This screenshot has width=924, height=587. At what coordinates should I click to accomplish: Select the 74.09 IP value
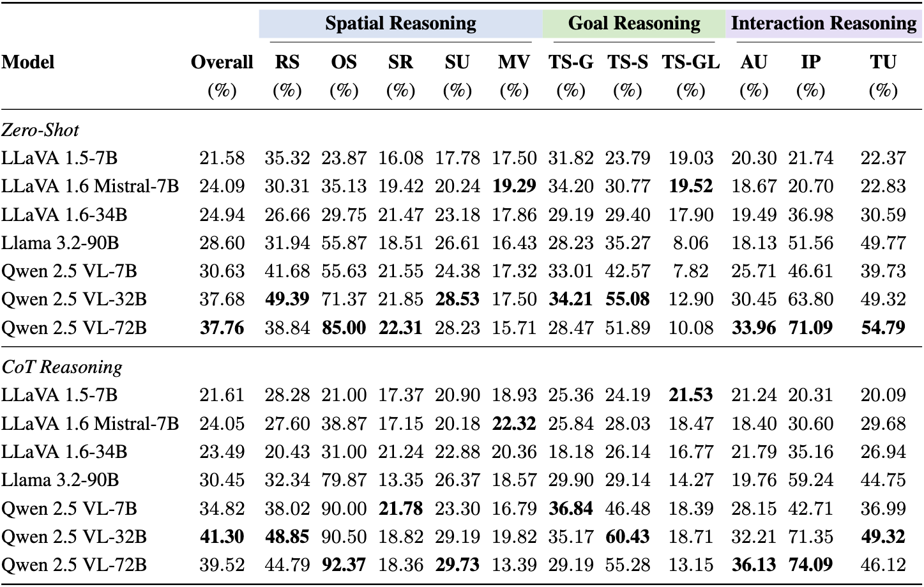point(810,565)
